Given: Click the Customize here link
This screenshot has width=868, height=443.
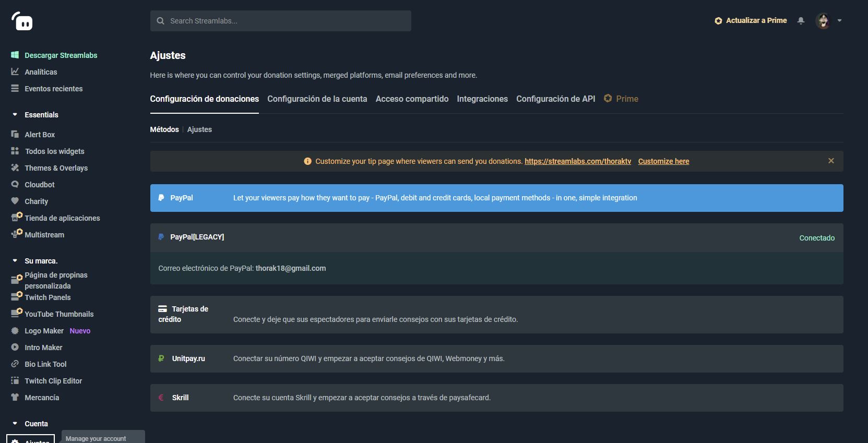Looking at the screenshot, I should [x=663, y=161].
